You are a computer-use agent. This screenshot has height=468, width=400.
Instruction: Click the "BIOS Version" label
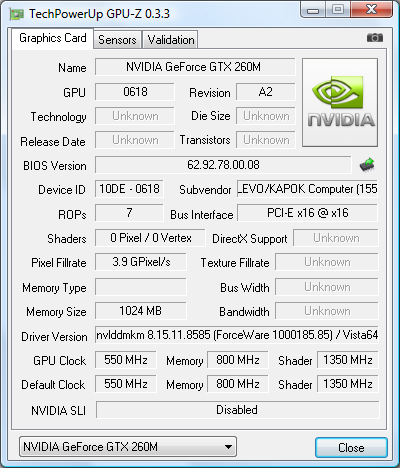pyautogui.click(x=55, y=166)
